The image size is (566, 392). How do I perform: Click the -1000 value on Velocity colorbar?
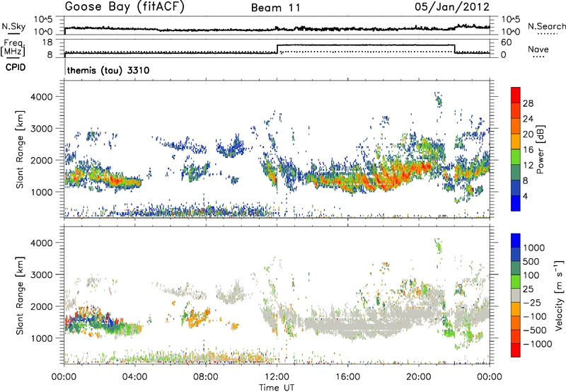click(538, 344)
